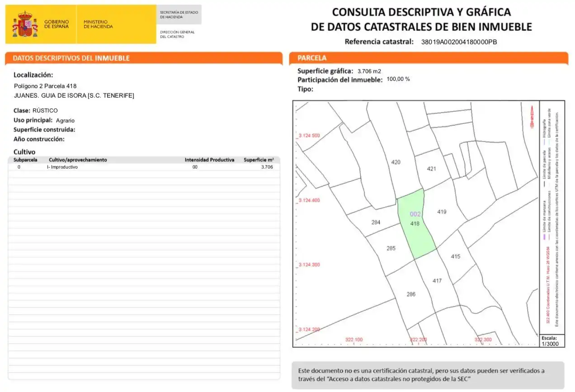Click the Spanish coat of arms emblem
The width and height of the screenshot is (575, 392).
(x=25, y=24)
